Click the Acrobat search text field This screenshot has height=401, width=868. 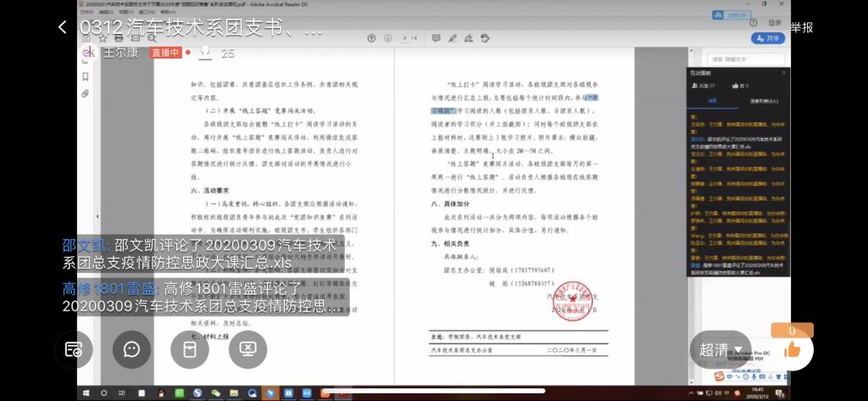pos(746,59)
